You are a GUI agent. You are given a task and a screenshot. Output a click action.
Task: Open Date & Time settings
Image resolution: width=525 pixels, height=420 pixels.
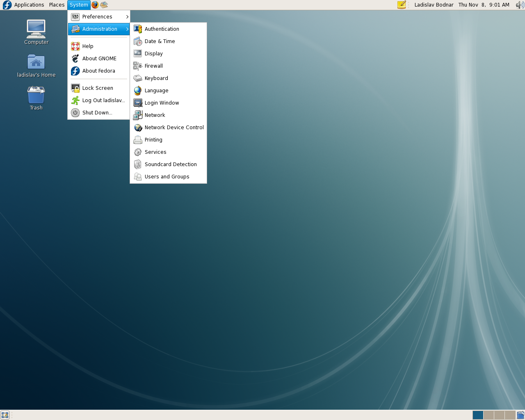168,41
